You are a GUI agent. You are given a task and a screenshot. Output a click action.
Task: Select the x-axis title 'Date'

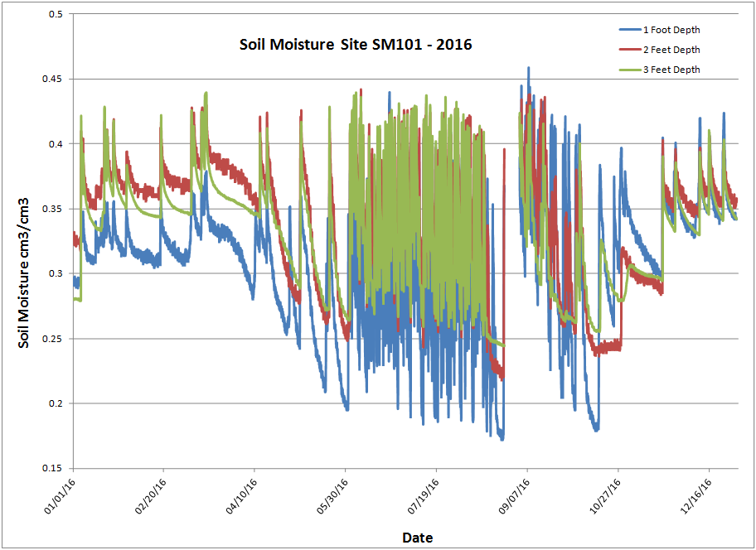pyautogui.click(x=418, y=538)
